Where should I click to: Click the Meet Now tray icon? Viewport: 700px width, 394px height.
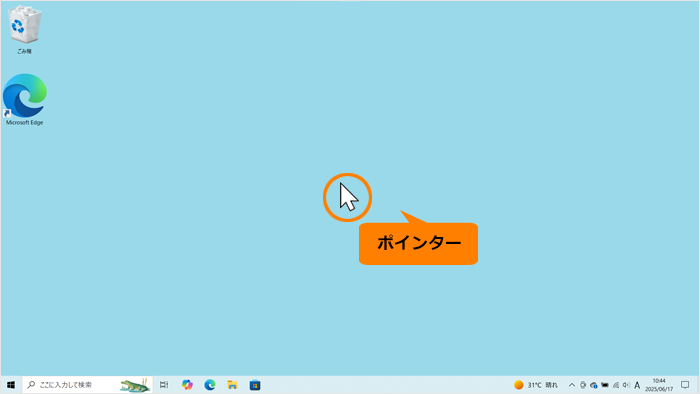point(583,385)
